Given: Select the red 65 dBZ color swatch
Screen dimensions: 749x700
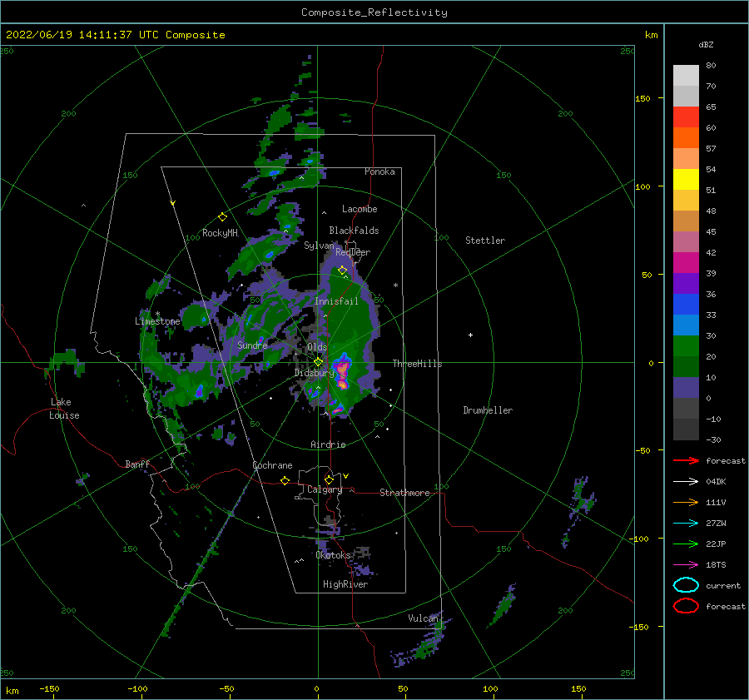Looking at the screenshot, I should coord(686,117).
